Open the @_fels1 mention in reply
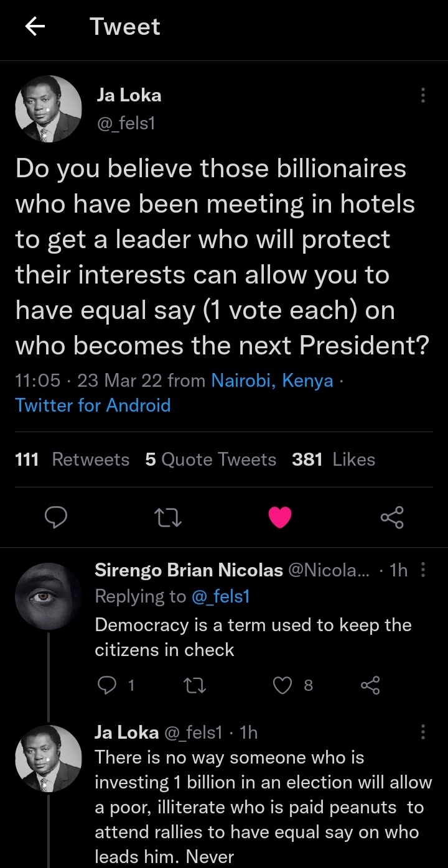 point(220,596)
